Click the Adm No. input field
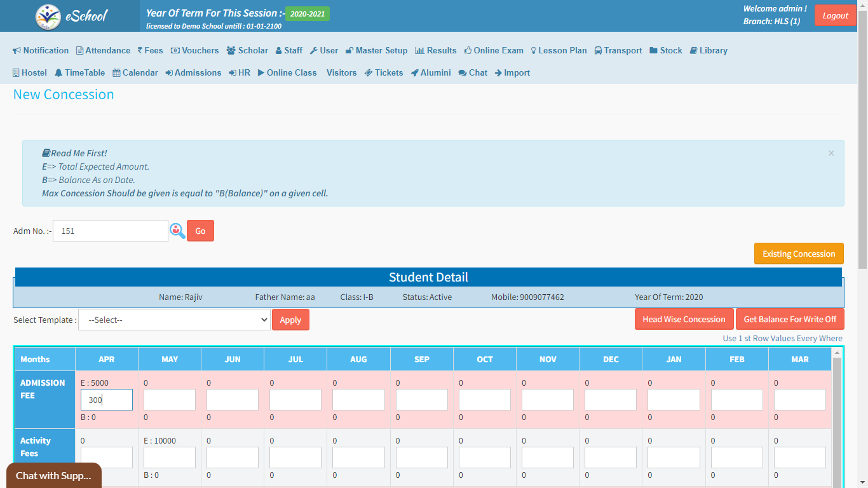 [111, 231]
